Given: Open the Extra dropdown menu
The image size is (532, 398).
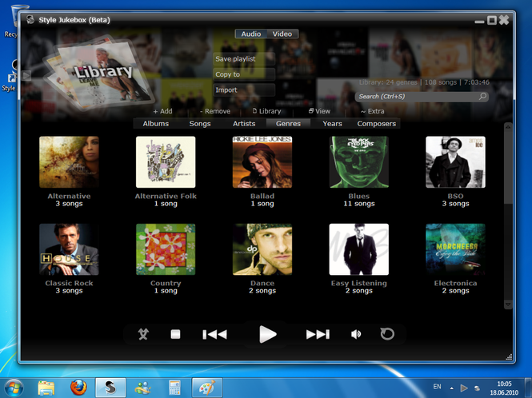Looking at the screenshot, I should click(x=372, y=112).
